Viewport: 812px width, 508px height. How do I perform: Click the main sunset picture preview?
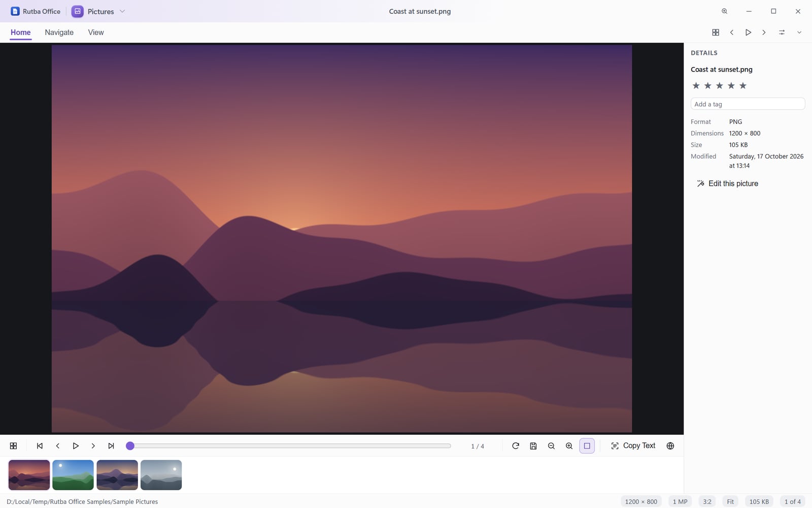click(342, 239)
